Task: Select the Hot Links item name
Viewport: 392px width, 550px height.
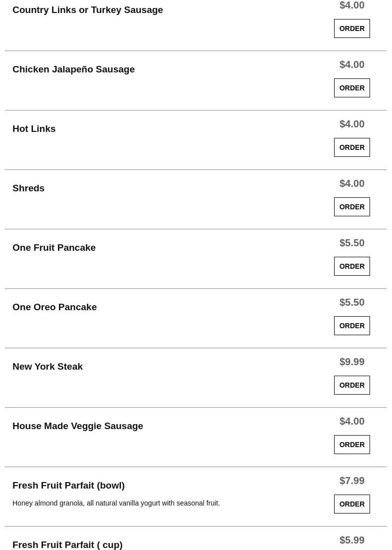Action: [34, 129]
